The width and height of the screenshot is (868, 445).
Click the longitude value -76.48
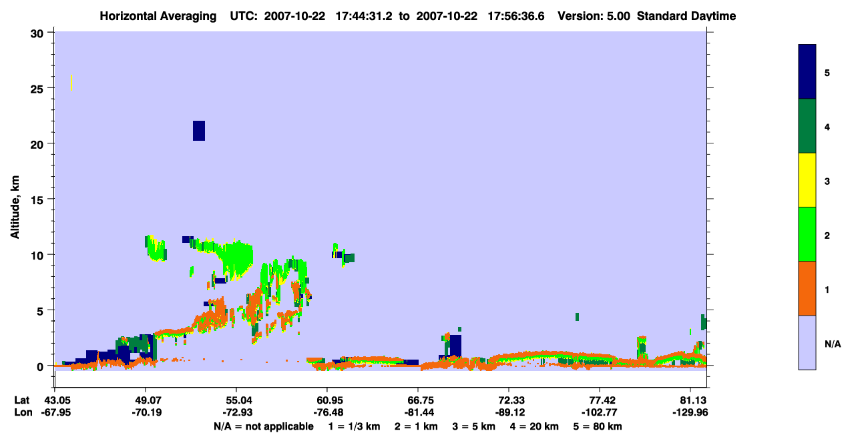(327, 412)
